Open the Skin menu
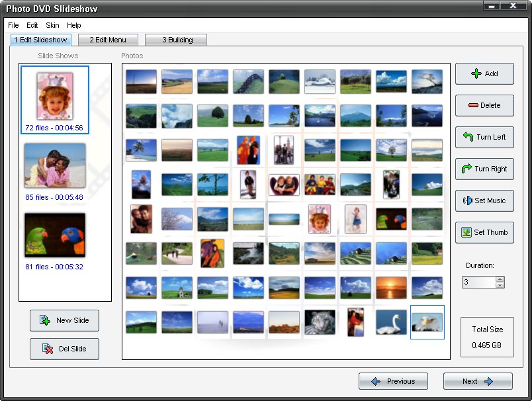Screen dimensions: 532x401 [x=52, y=25]
